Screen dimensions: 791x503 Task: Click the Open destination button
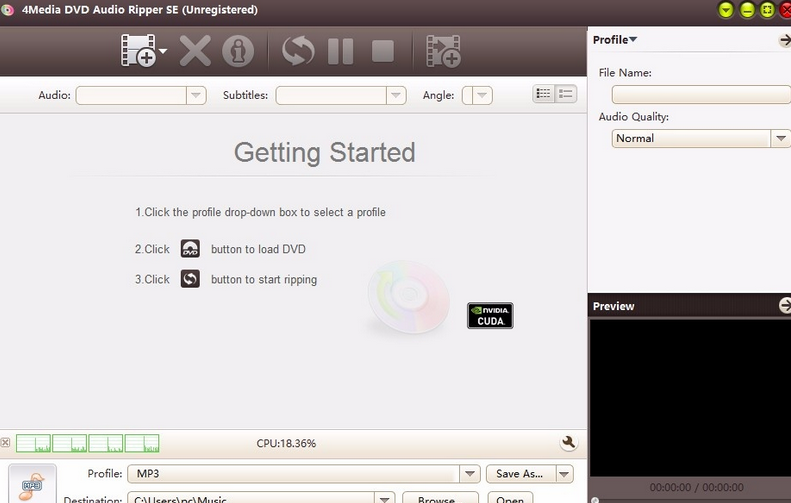510,499
